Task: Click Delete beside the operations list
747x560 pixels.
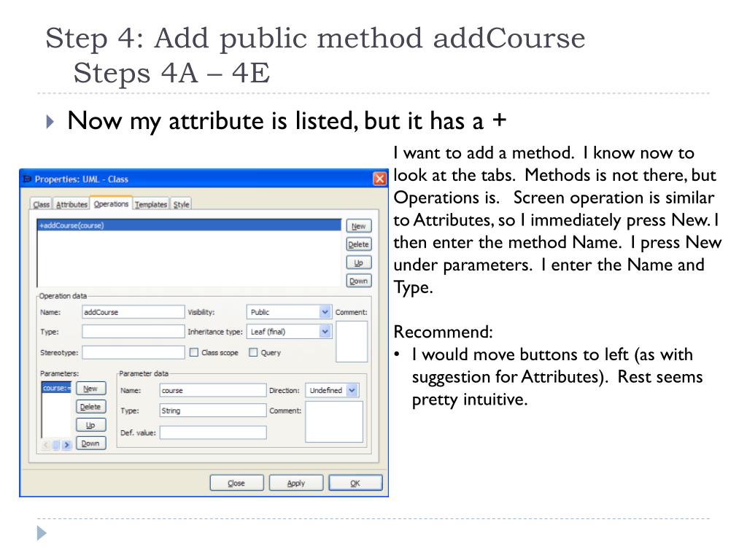Action: pos(359,244)
